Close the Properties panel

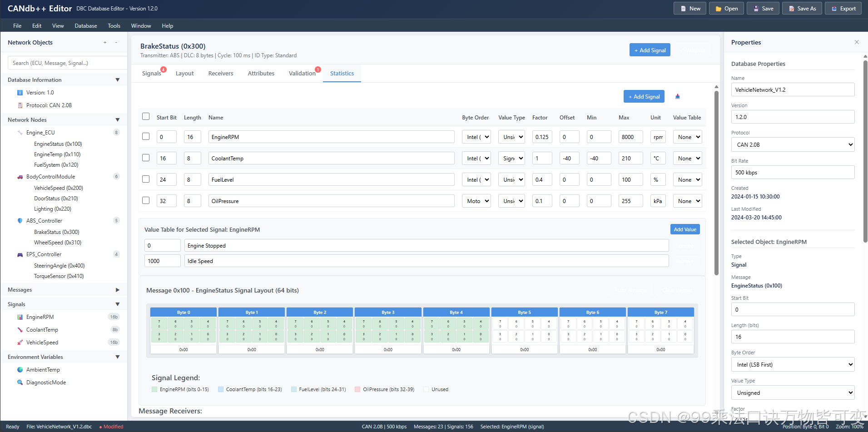857,42
